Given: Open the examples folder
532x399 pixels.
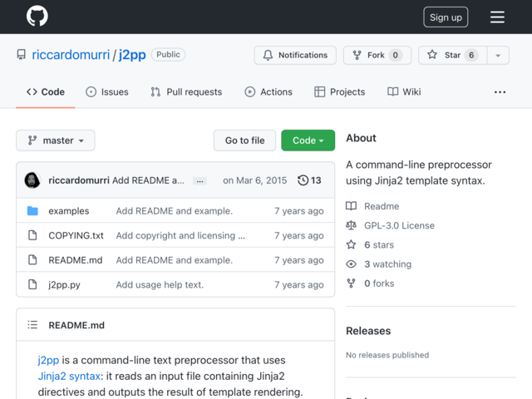Looking at the screenshot, I should [69, 210].
